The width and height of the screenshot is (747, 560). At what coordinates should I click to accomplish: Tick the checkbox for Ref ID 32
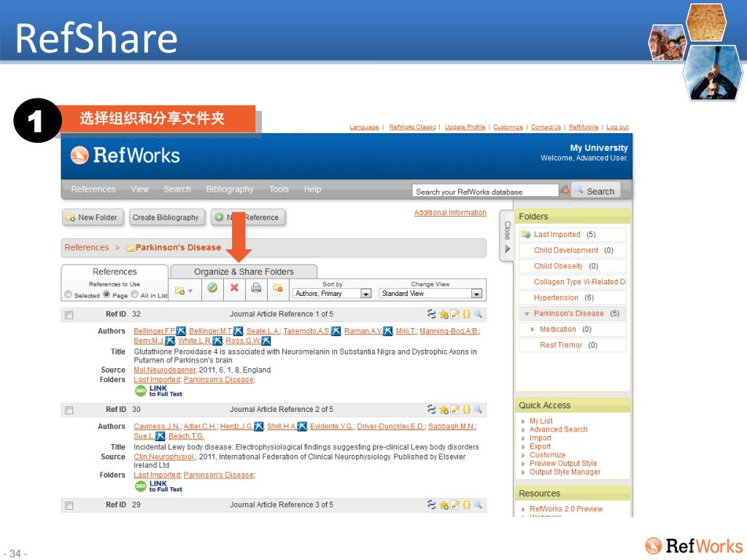pyautogui.click(x=69, y=315)
